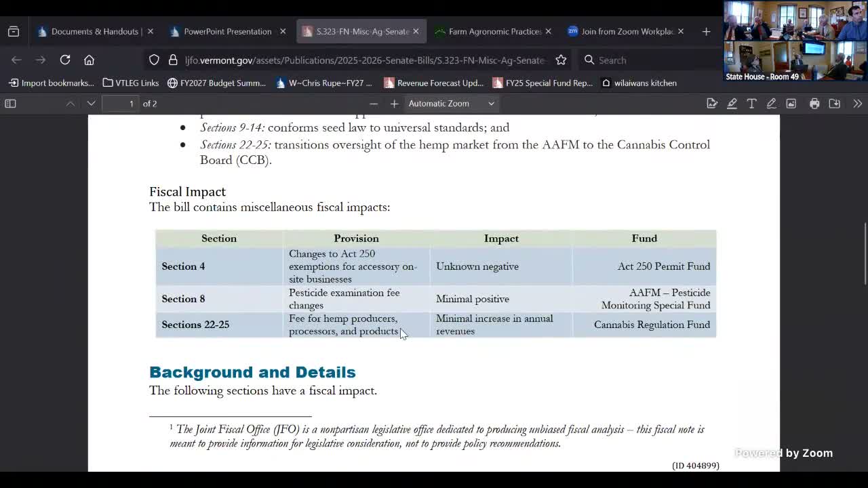This screenshot has height=488, width=868.
Task: Bookmark this page with the star
Action: click(x=561, y=60)
